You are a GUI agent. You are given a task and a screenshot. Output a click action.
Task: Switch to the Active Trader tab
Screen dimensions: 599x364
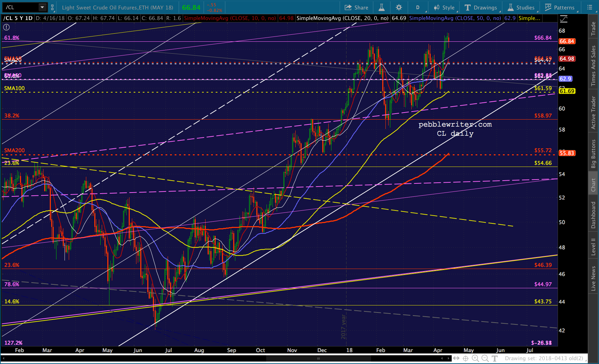593,113
